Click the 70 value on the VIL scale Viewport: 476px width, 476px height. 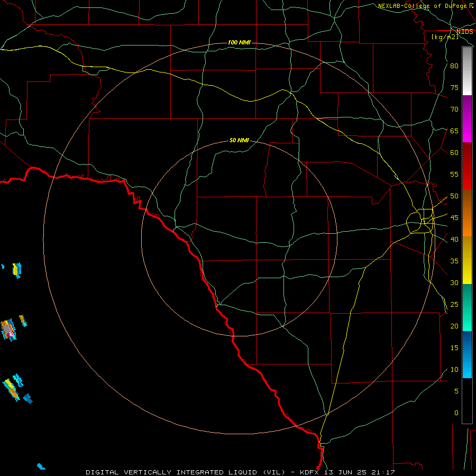(x=454, y=109)
